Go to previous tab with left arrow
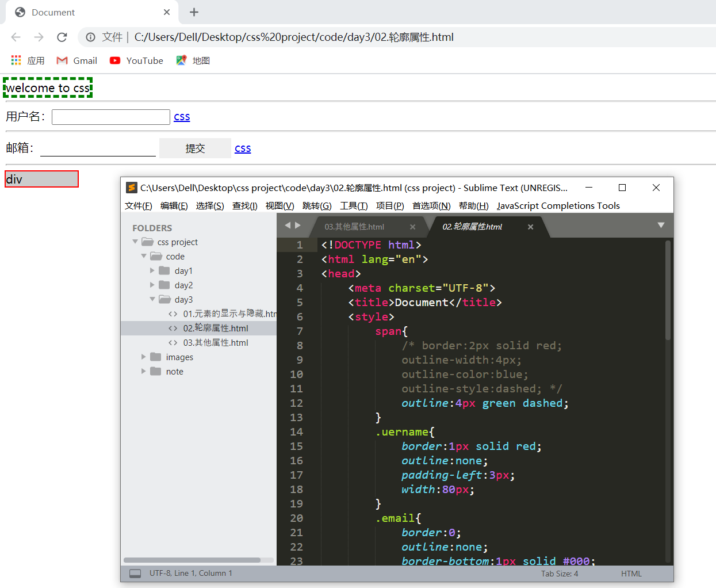The width and height of the screenshot is (716, 588). tap(288, 226)
